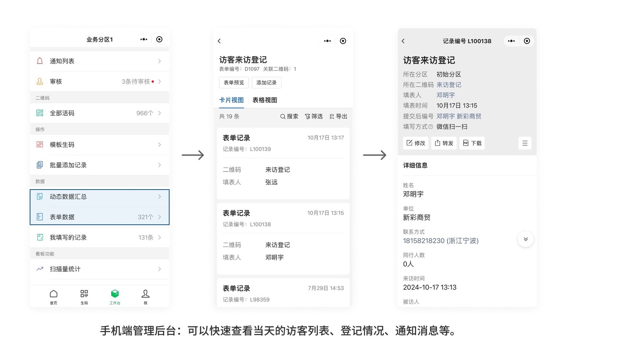
Task: Open the 我 profile bottom tab
Action: coord(146,297)
